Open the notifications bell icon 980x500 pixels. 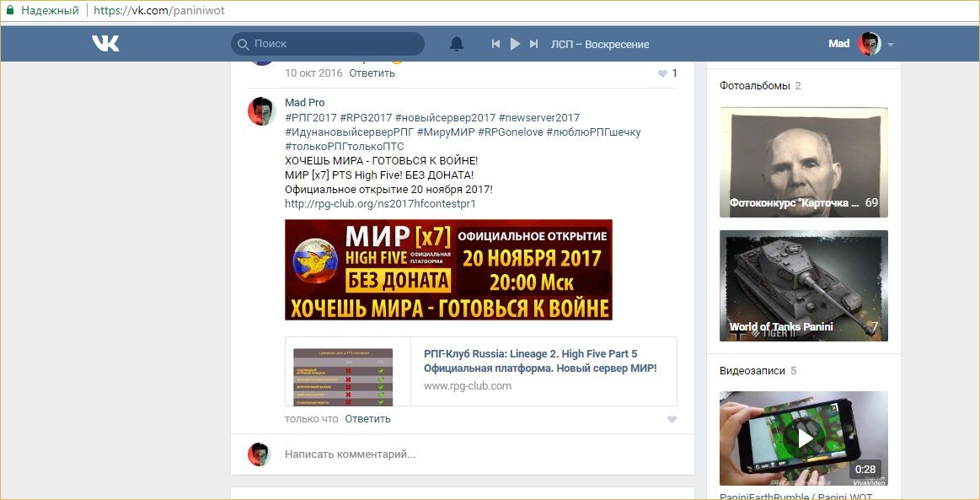coord(457,44)
